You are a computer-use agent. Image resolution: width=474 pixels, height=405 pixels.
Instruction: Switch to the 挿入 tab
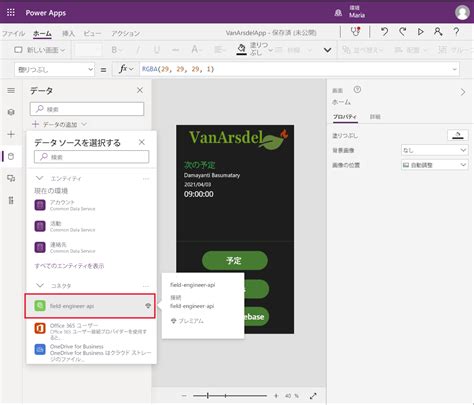pyautogui.click(x=68, y=33)
